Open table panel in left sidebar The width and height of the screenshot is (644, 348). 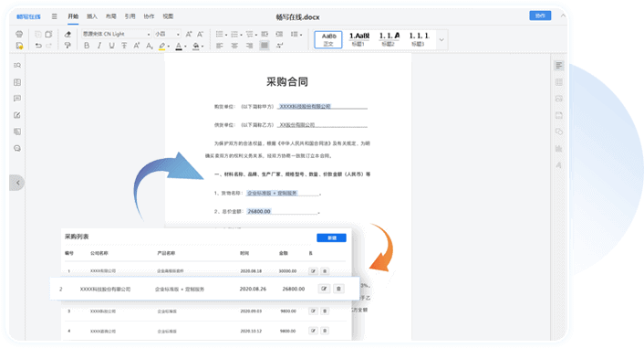pos(17,82)
